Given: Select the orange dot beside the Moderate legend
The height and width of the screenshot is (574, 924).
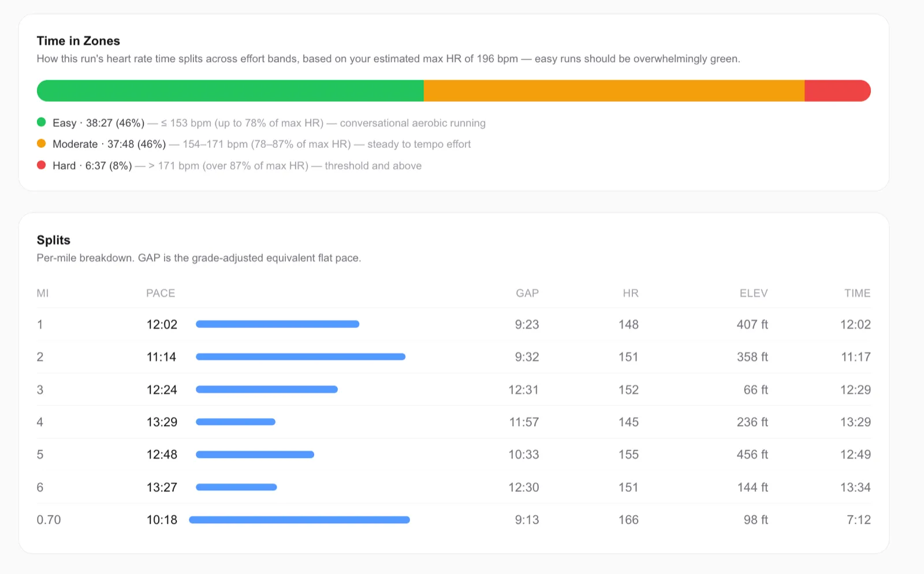Looking at the screenshot, I should (42, 143).
